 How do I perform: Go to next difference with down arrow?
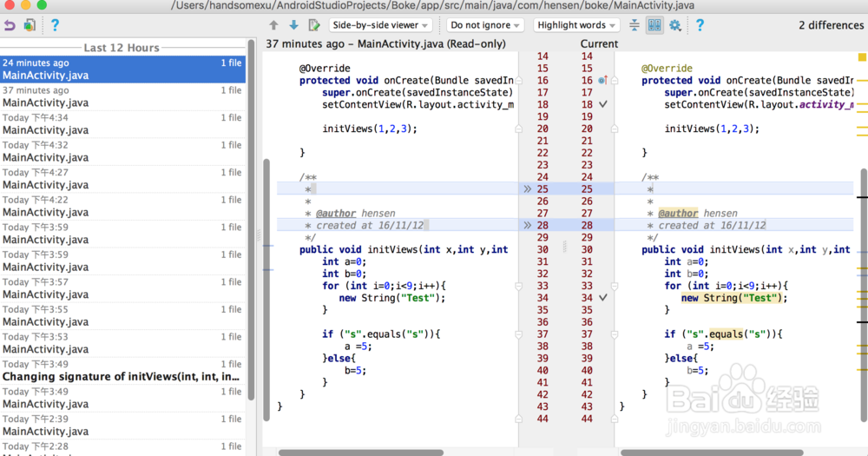click(x=293, y=25)
